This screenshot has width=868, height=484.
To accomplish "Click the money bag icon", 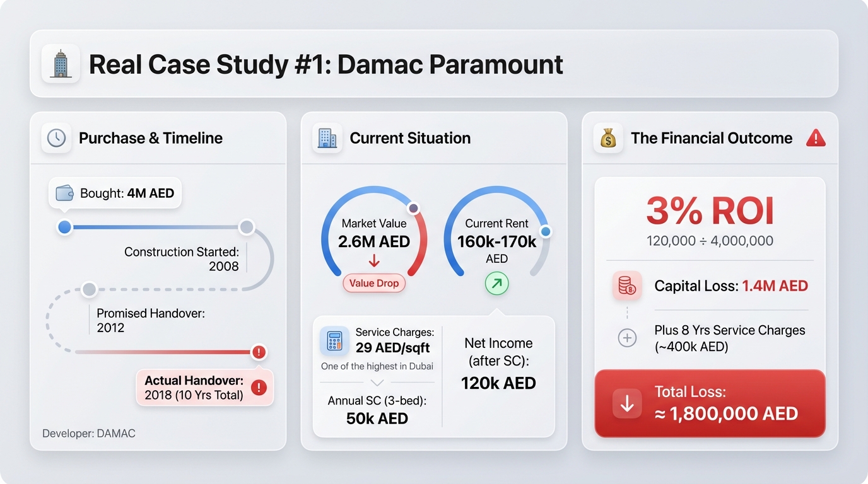I will 608,138.
